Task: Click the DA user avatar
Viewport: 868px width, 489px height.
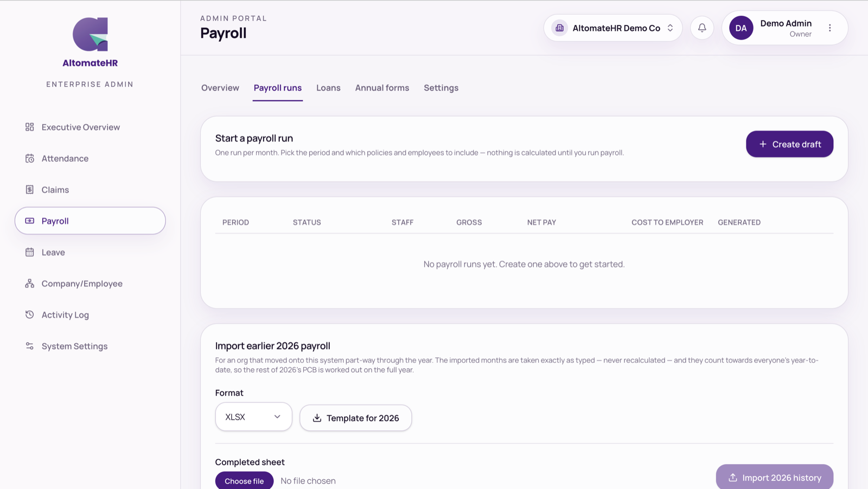Action: click(x=741, y=28)
